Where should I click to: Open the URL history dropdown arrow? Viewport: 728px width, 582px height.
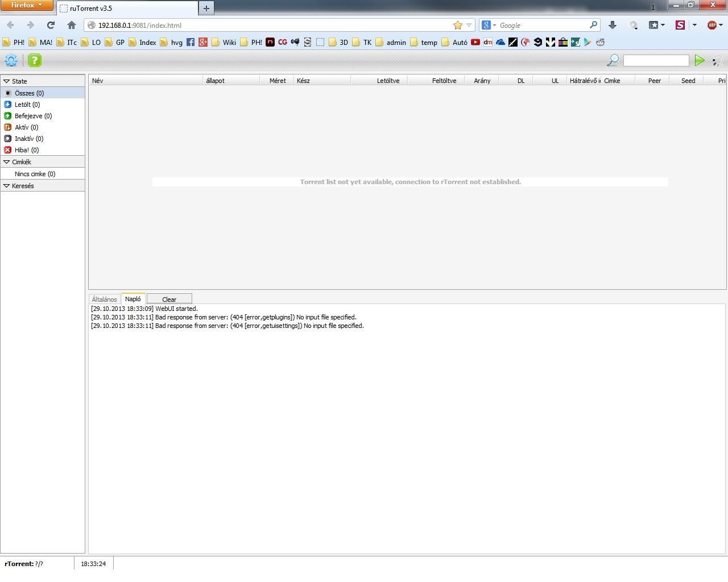tap(469, 25)
